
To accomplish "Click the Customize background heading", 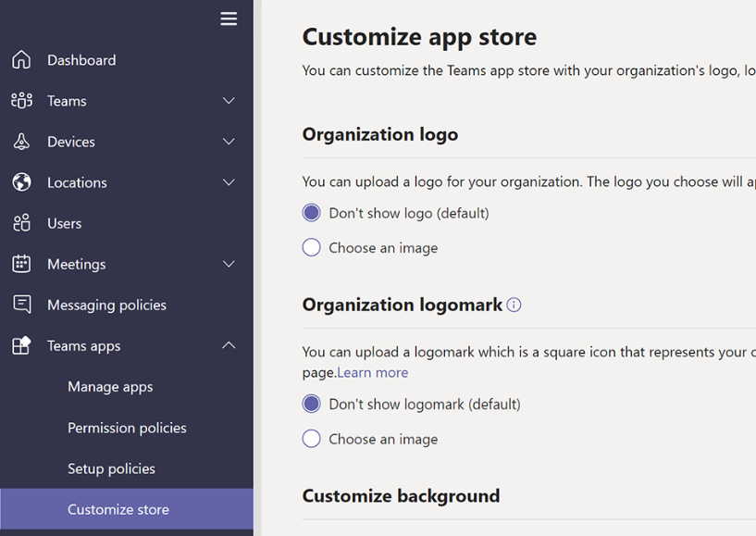I will click(402, 496).
